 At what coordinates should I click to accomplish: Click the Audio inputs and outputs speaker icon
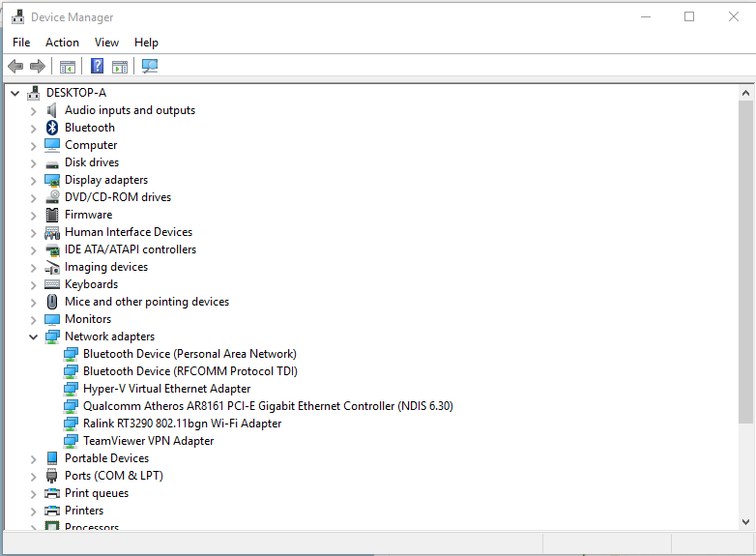(52, 110)
